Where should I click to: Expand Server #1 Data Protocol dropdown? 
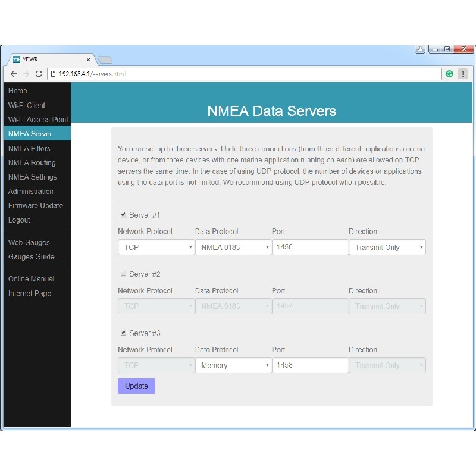(x=233, y=247)
